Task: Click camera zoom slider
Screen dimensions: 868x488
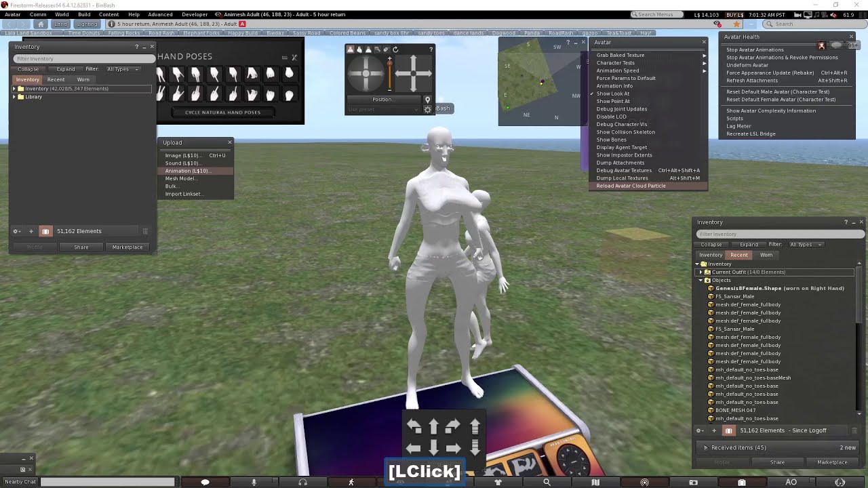Action: point(389,73)
